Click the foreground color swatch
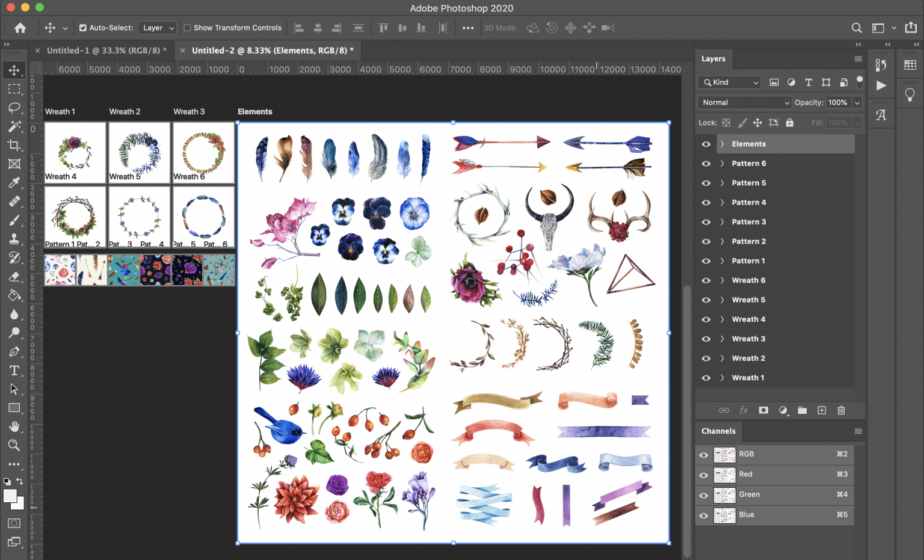This screenshot has width=924, height=560. tap(10, 494)
